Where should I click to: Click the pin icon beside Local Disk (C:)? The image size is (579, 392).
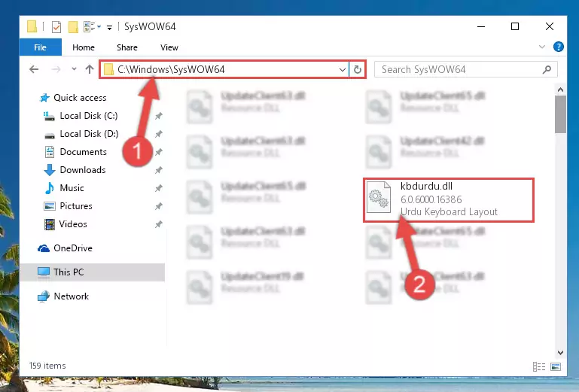[158, 116]
